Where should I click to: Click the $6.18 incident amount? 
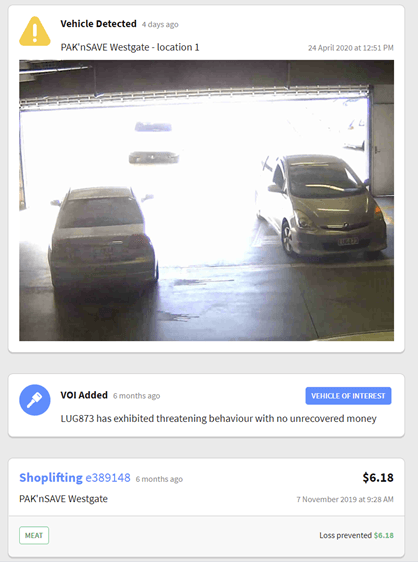point(378,477)
